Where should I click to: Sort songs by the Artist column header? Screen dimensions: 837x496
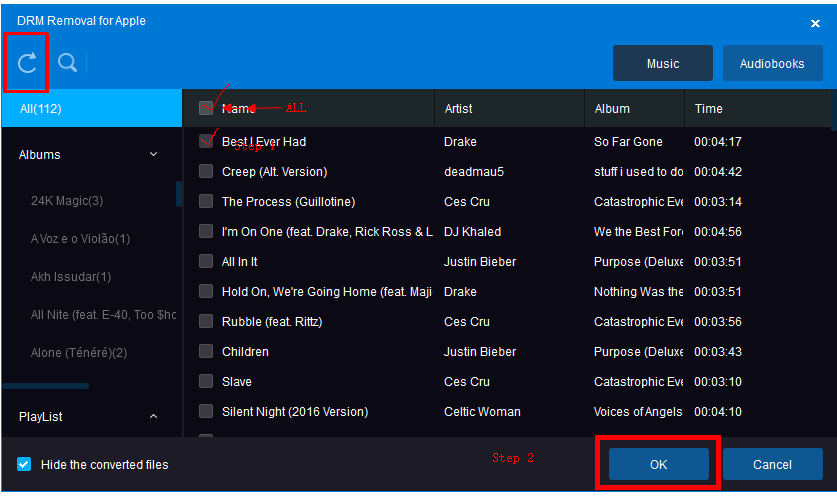pos(459,109)
